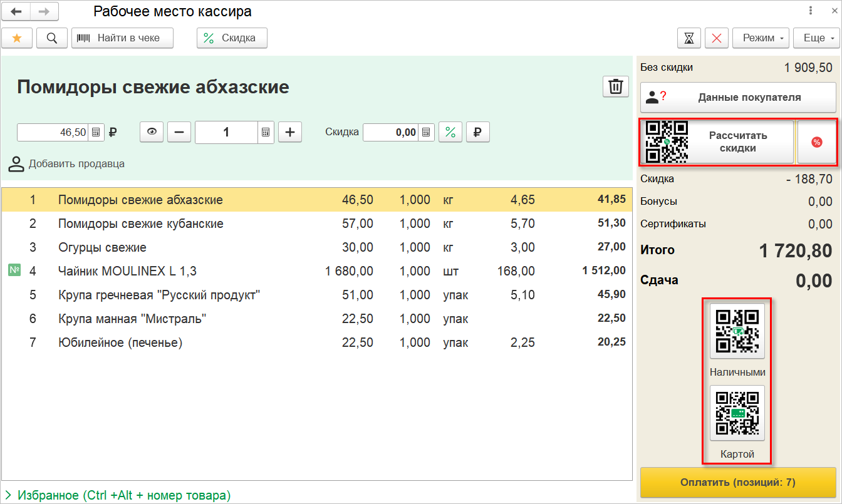Open 'Данные покупателя' customer data button
842x504 pixels.
(x=738, y=97)
